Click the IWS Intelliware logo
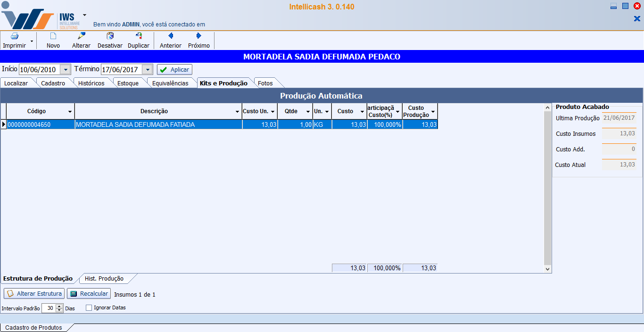The image size is (644, 332). point(41,16)
